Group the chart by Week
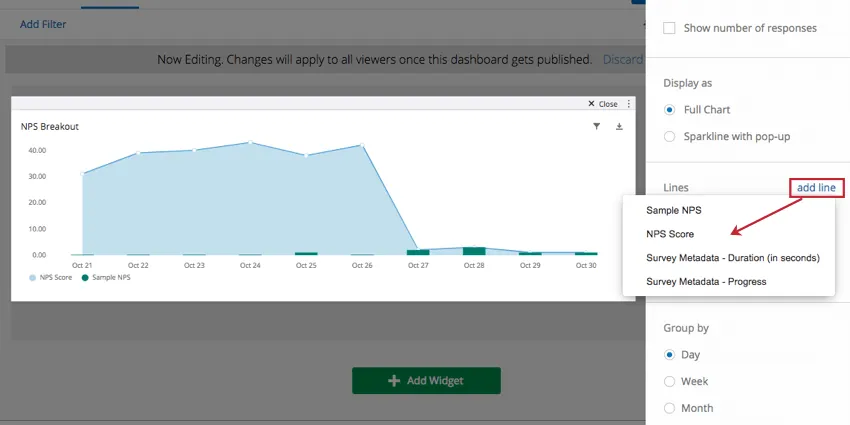Image resolution: width=850 pixels, height=425 pixels. pos(669,382)
